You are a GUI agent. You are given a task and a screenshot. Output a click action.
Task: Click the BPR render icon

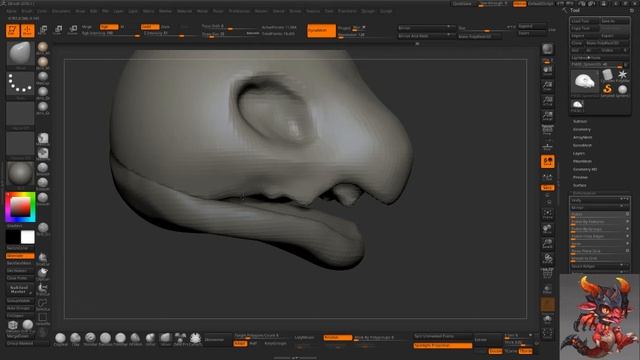pos(547,49)
